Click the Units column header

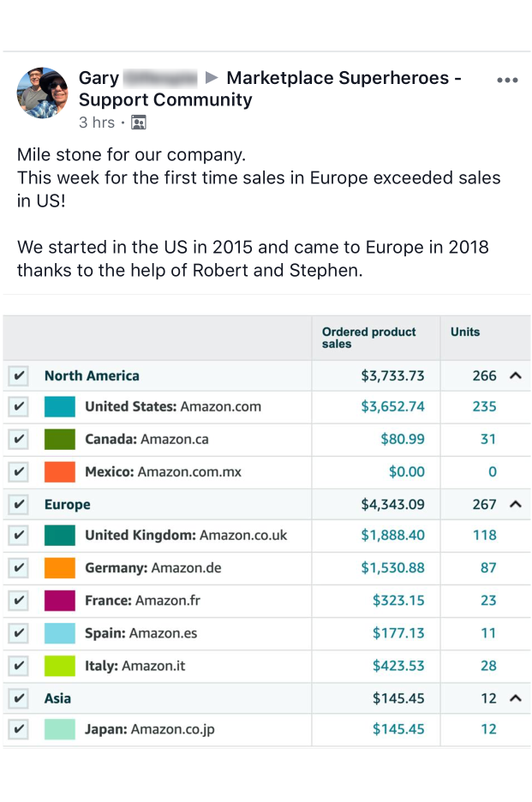(465, 332)
